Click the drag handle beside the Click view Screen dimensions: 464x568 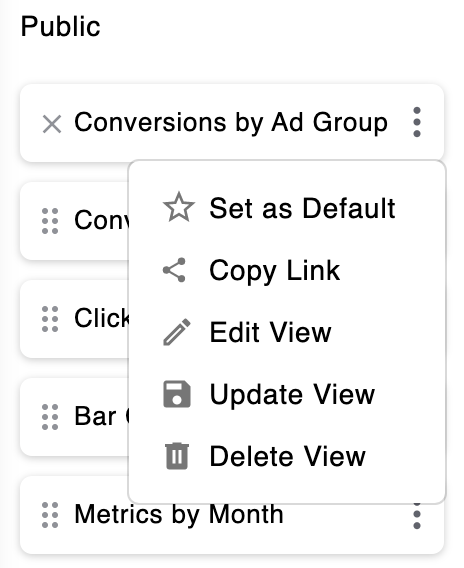(x=50, y=319)
